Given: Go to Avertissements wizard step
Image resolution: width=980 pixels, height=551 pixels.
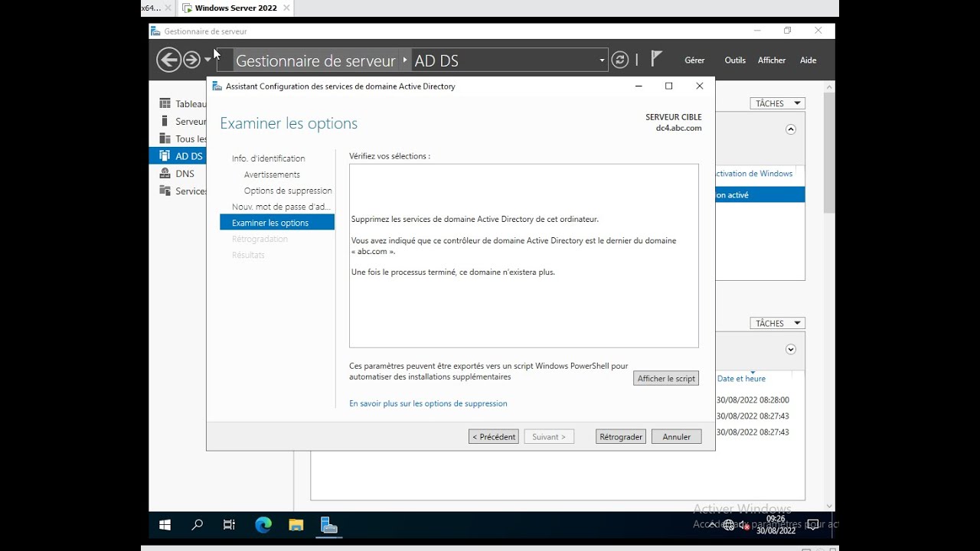Looking at the screenshot, I should 272,174.
